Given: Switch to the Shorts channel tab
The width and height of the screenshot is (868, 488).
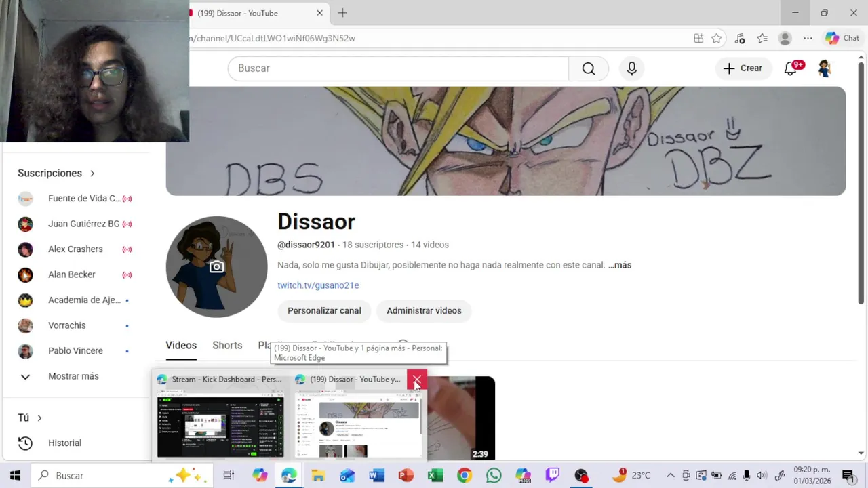Looking at the screenshot, I should 227,346.
